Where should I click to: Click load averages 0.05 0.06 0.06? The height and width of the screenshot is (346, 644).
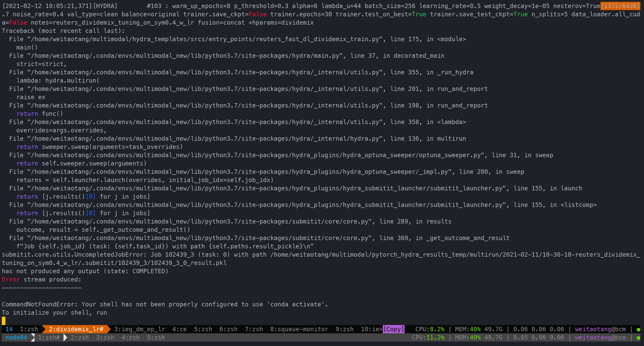pos(539,337)
